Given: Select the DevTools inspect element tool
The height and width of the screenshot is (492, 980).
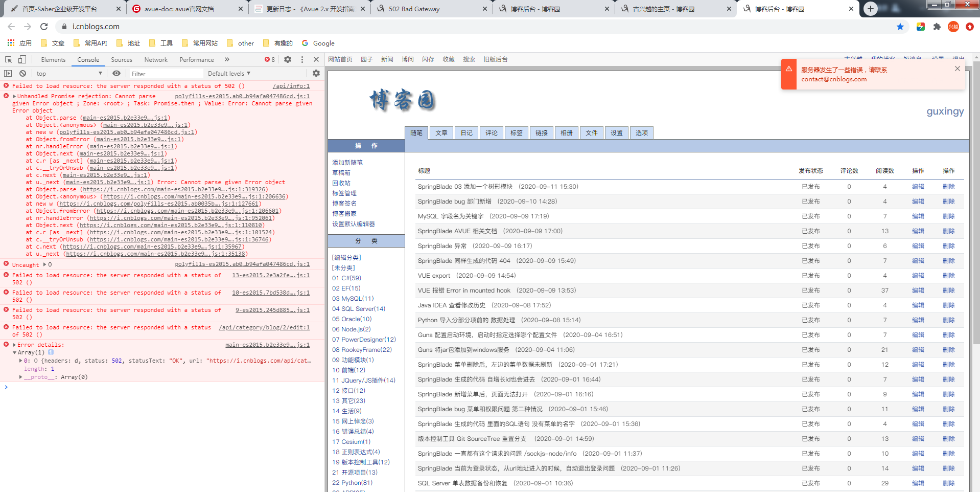Looking at the screenshot, I should [9, 59].
